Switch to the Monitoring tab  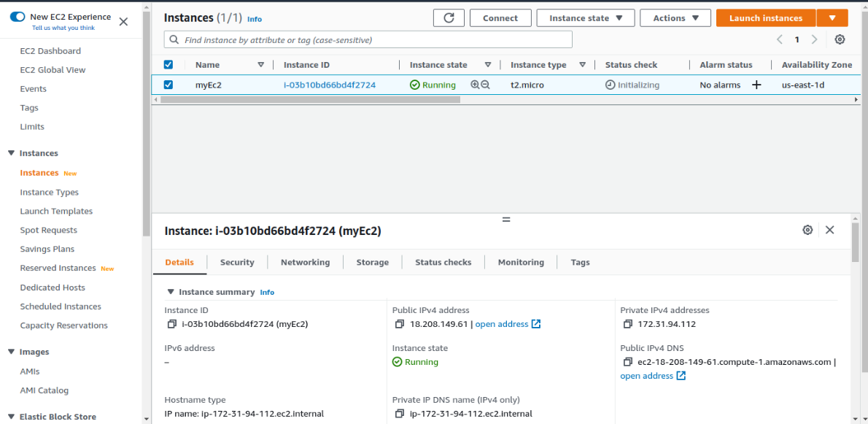click(520, 262)
